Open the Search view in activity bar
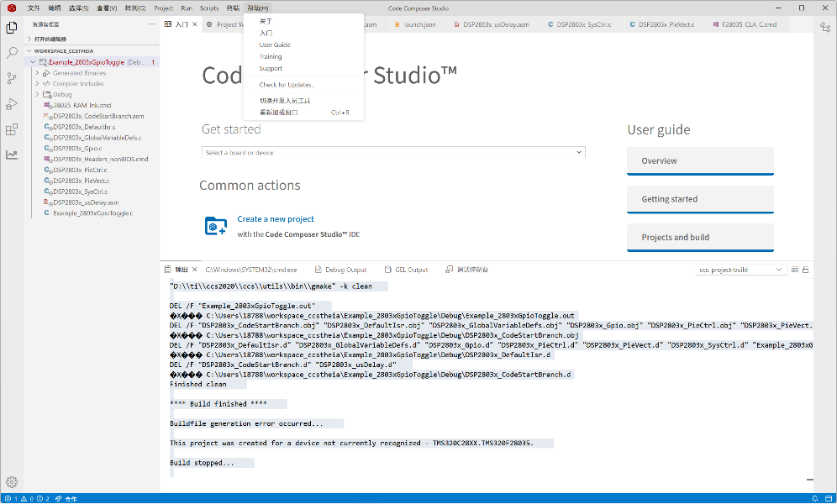837x504 pixels. point(12,53)
